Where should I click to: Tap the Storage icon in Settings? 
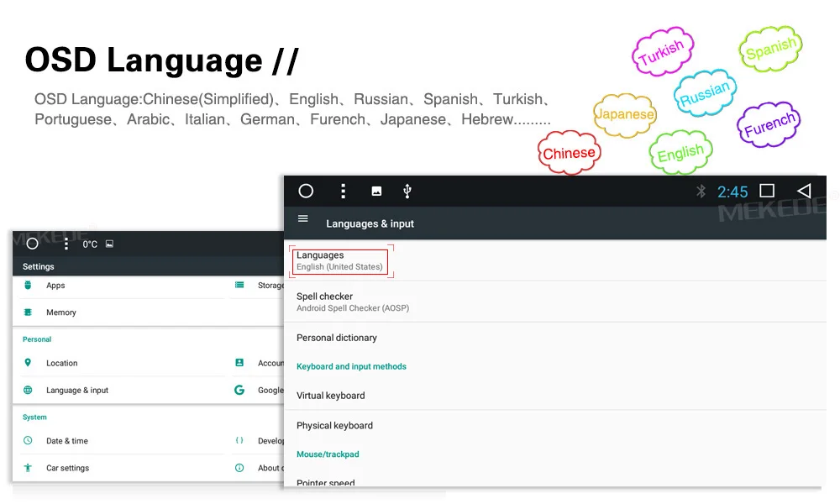coord(239,285)
